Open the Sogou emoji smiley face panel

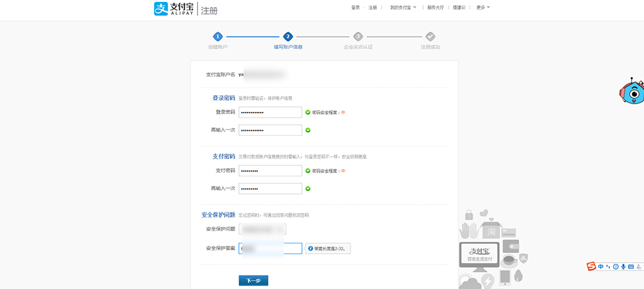[616, 266]
